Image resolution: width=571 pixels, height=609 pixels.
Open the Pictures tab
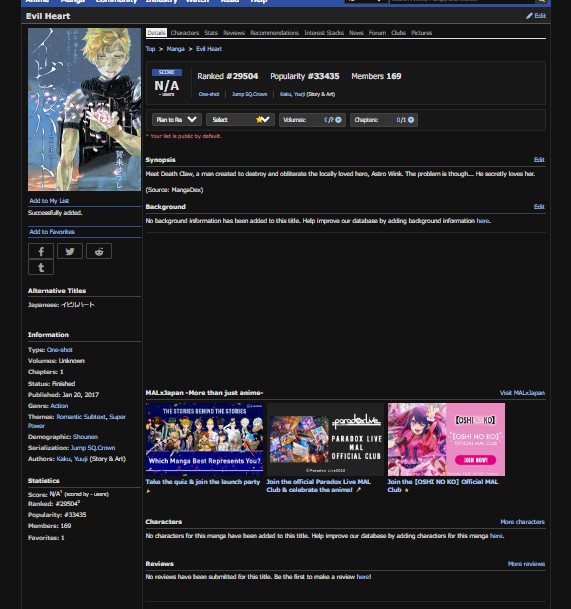click(x=421, y=33)
